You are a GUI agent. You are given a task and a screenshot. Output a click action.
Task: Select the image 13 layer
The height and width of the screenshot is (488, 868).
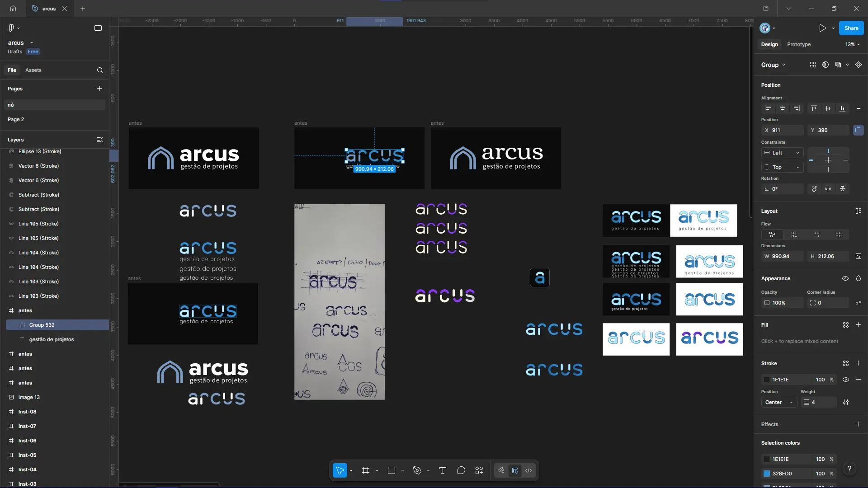click(x=29, y=397)
